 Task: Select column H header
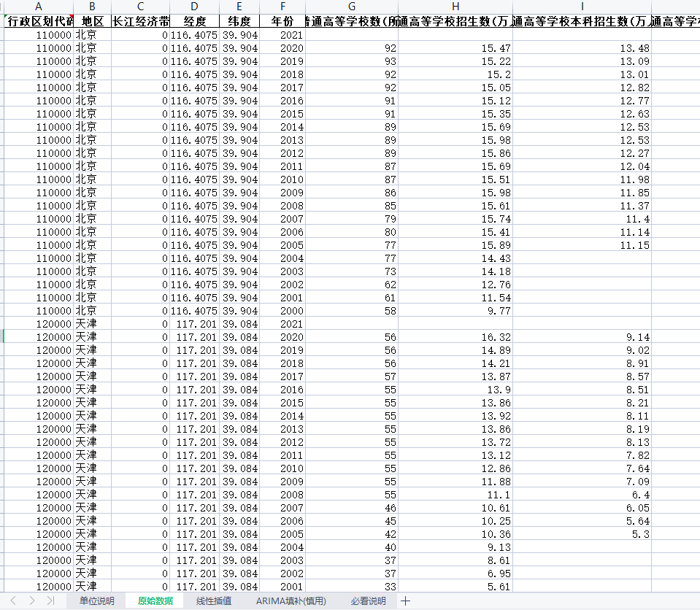pos(455,7)
